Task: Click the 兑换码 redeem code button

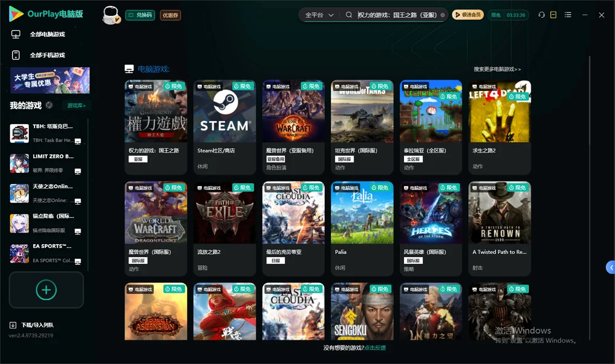Action: tap(140, 15)
